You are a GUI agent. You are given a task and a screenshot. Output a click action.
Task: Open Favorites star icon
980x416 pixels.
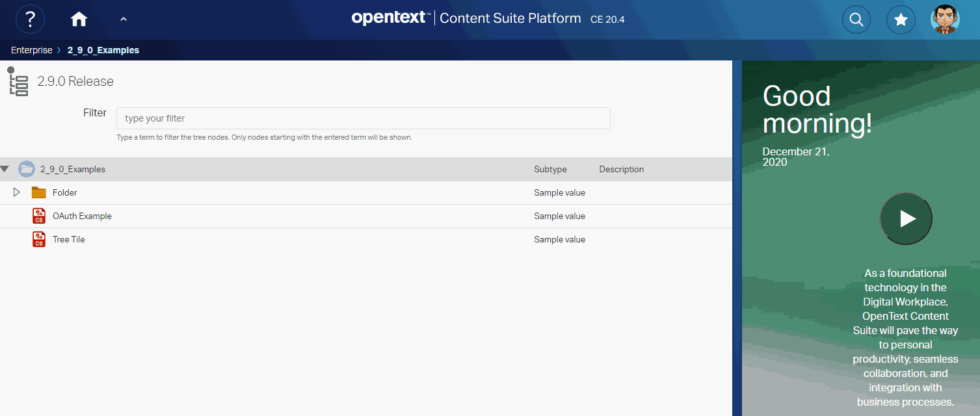pyautogui.click(x=901, y=20)
